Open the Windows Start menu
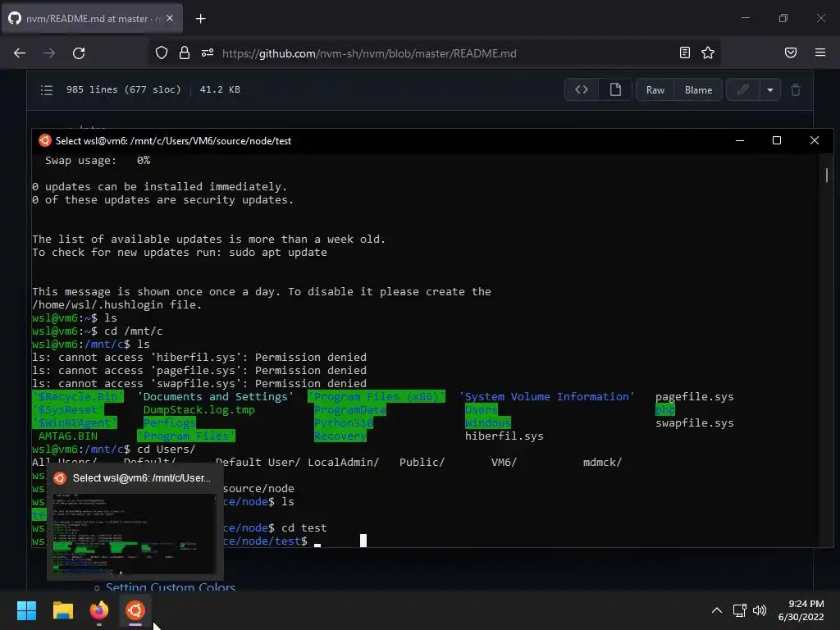The image size is (840, 630). pos(26,610)
